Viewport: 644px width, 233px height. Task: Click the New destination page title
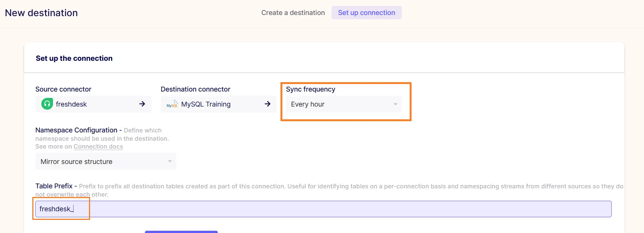coord(41,13)
